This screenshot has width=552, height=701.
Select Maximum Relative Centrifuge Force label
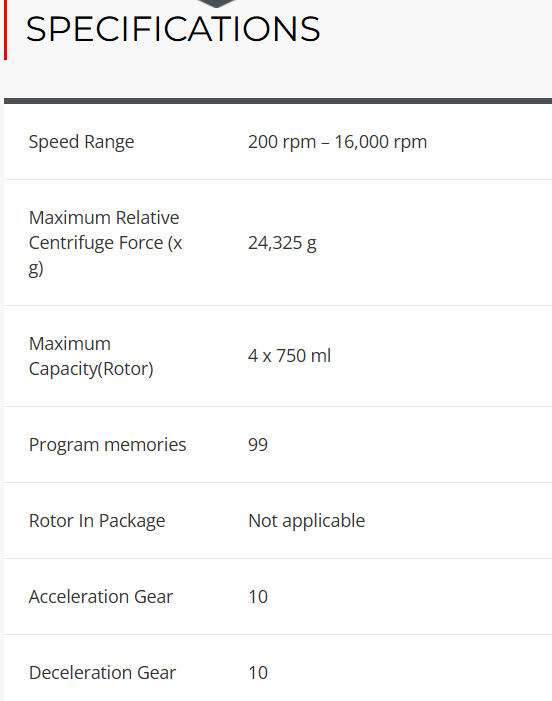[x=105, y=243]
